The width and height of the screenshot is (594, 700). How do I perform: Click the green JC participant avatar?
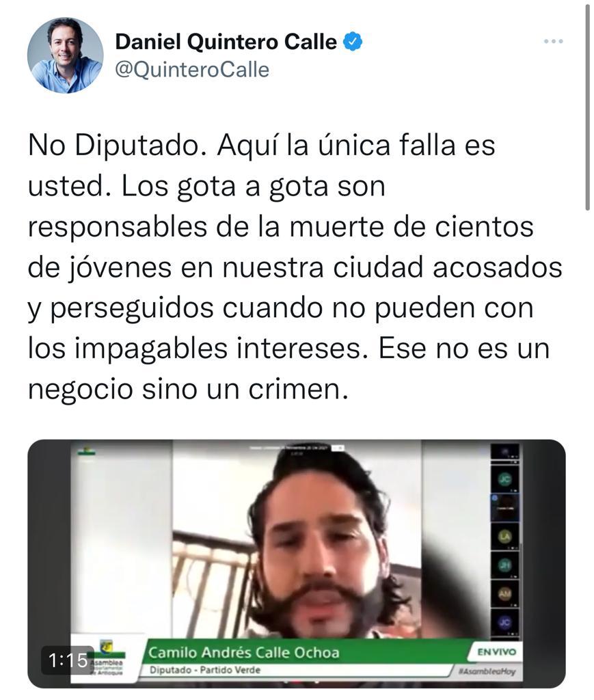click(x=504, y=479)
